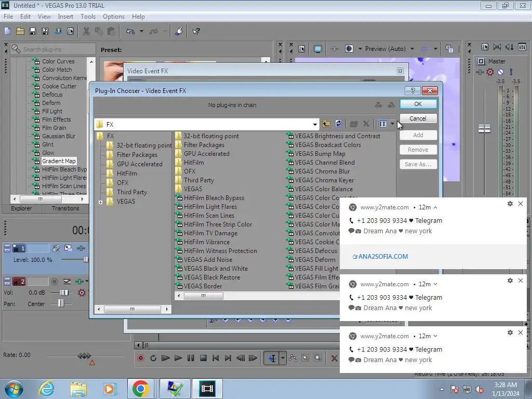Adjust the Master volume fader
Image resolution: width=532 pixels, height=399 pixels.
(484, 129)
